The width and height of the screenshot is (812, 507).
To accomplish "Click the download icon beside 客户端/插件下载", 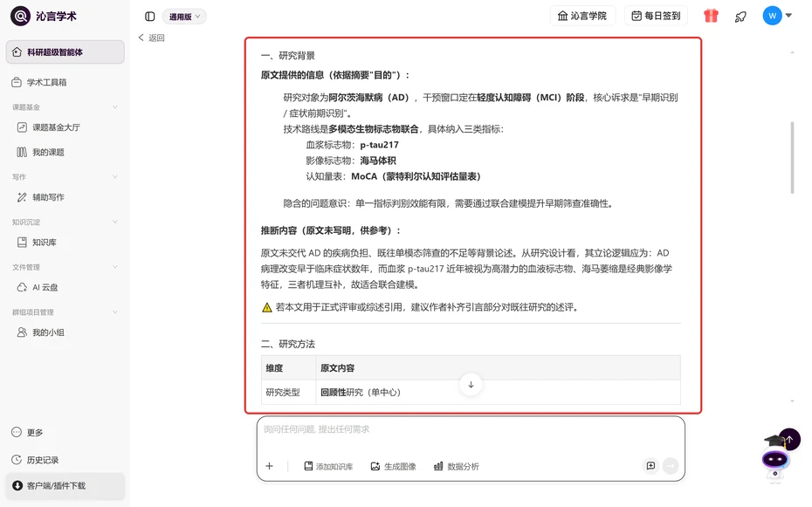I will [17, 485].
